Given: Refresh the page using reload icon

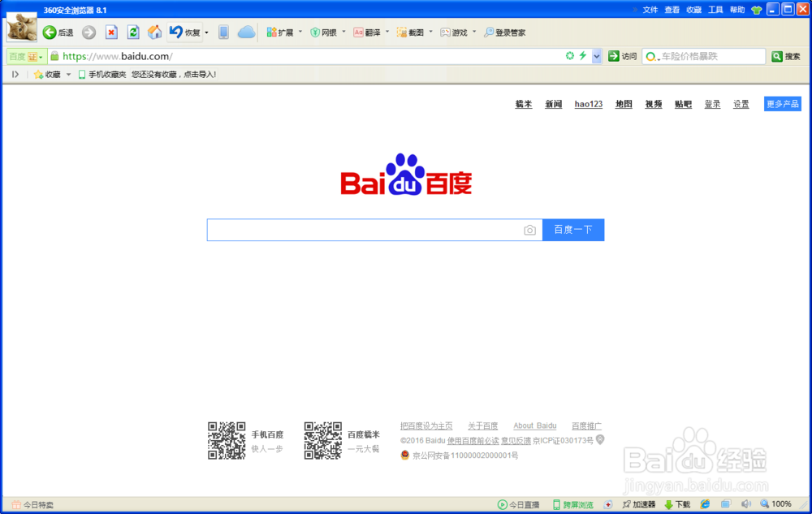Looking at the screenshot, I should (133, 32).
